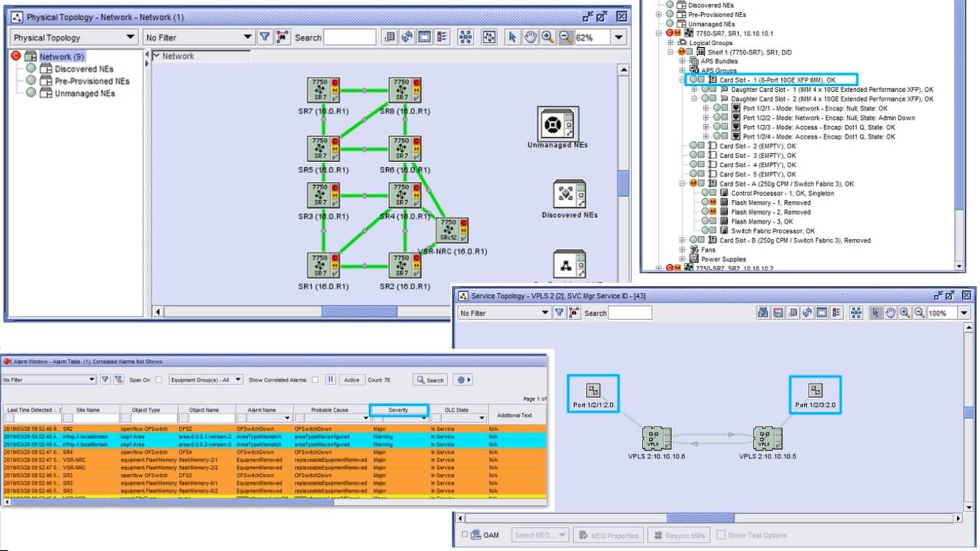This screenshot has height=551, width=980.
Task: Click the refresh icon in Physical Topology toolbar
Action: [407, 37]
